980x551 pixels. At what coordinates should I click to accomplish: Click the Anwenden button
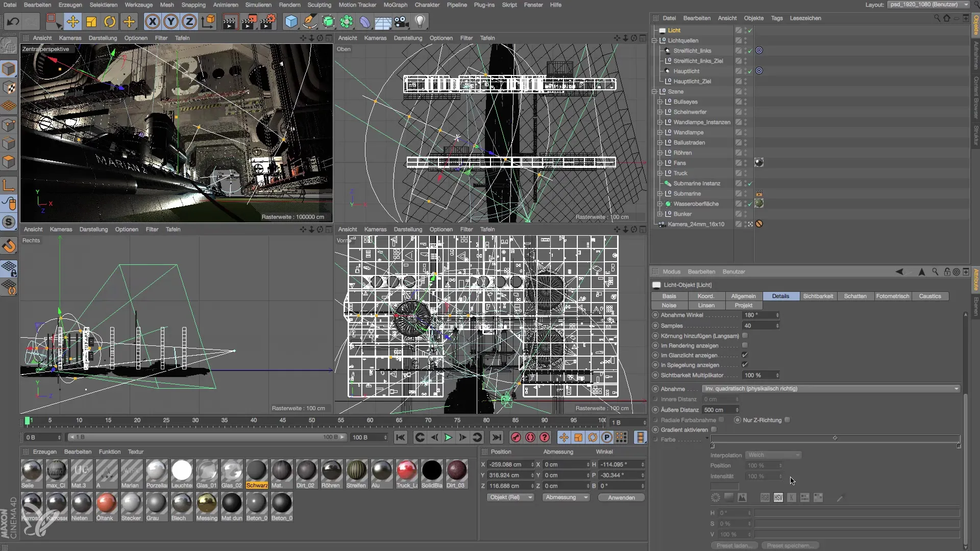(x=621, y=497)
